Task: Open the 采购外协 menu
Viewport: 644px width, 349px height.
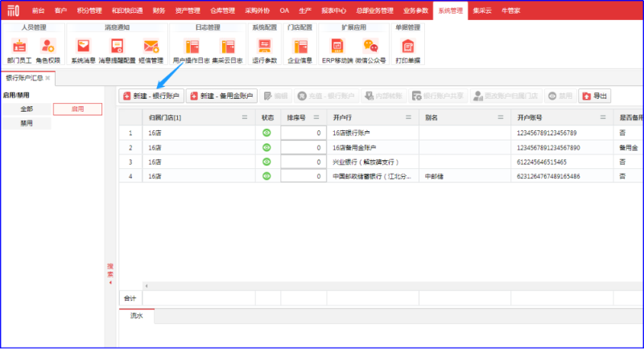Action: (x=257, y=10)
